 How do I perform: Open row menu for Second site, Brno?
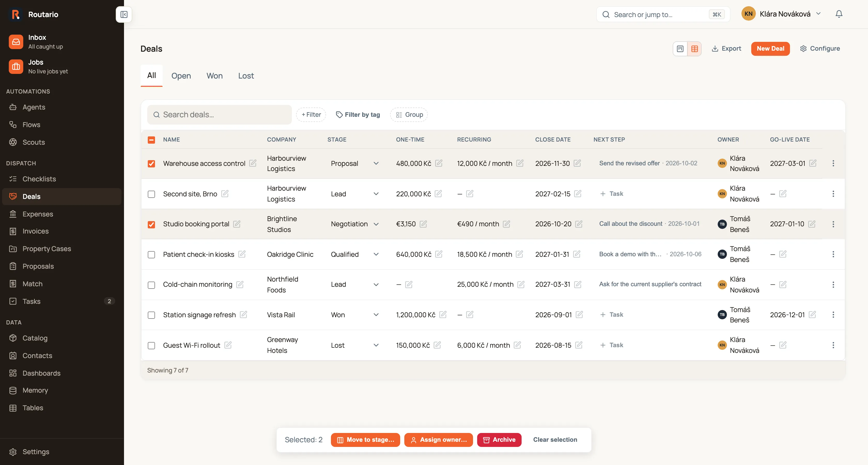coord(833,194)
